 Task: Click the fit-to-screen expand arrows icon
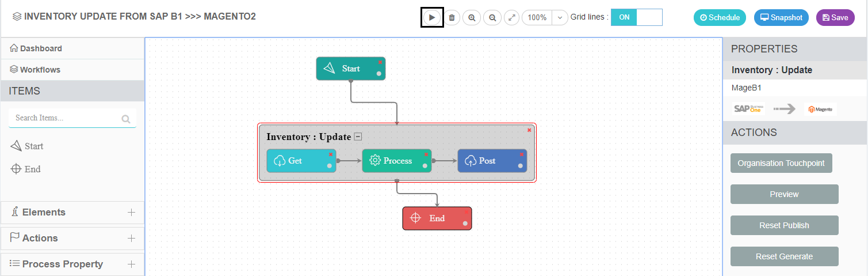pyautogui.click(x=511, y=18)
